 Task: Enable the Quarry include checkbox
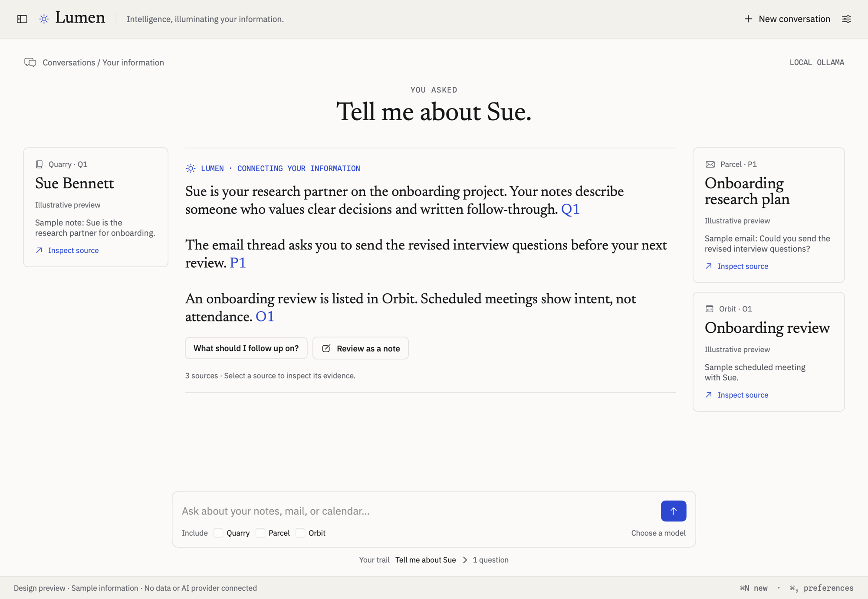coord(218,533)
